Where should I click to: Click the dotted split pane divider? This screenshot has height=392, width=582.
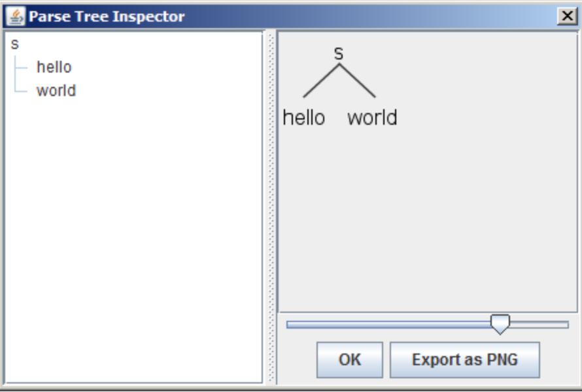click(x=271, y=208)
